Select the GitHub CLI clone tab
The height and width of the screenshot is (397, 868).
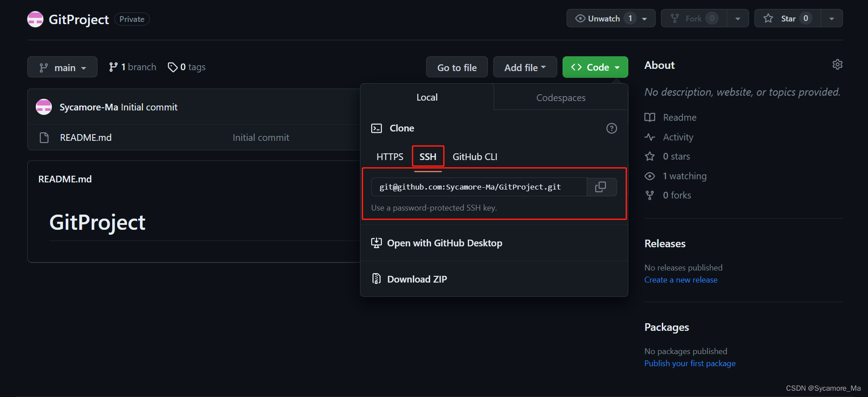(x=475, y=156)
